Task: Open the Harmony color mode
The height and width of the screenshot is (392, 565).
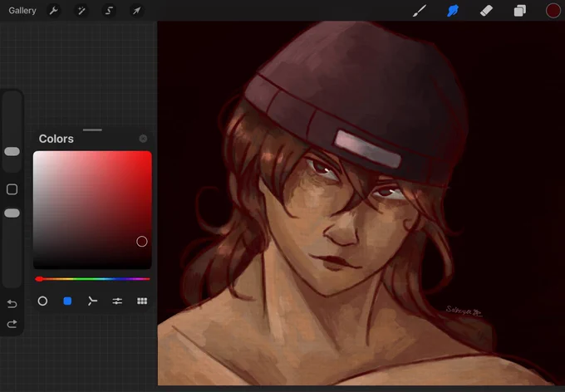Action: (92, 301)
